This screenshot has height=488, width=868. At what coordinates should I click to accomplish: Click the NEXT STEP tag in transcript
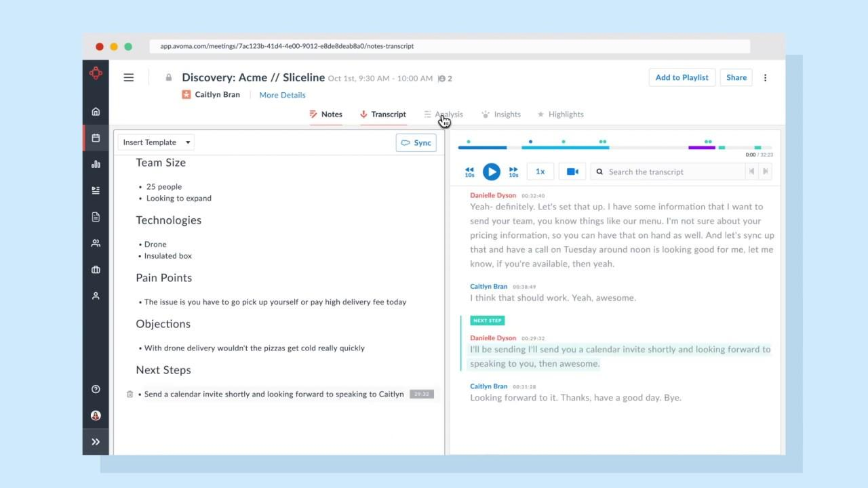click(487, 321)
